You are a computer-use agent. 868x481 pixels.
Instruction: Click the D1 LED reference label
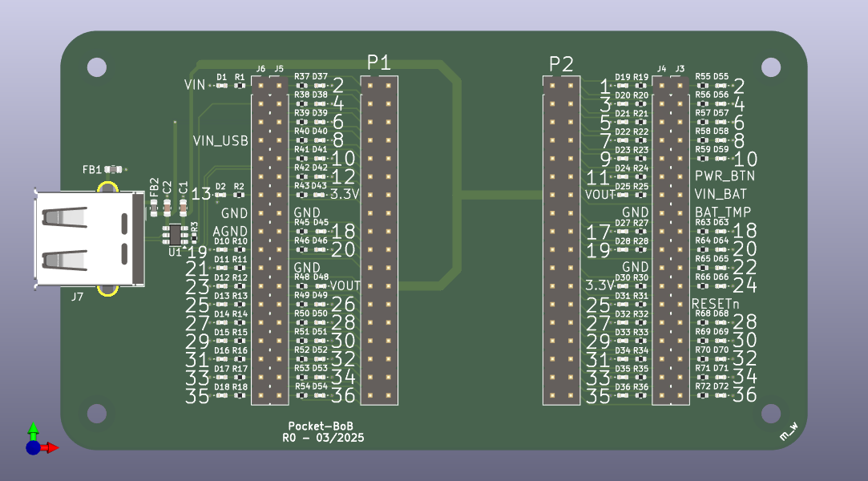221,78
